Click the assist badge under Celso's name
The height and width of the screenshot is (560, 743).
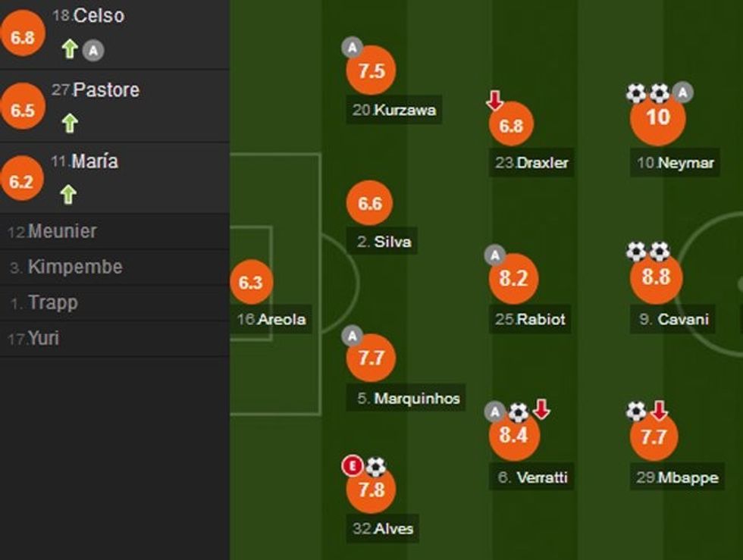(x=93, y=51)
